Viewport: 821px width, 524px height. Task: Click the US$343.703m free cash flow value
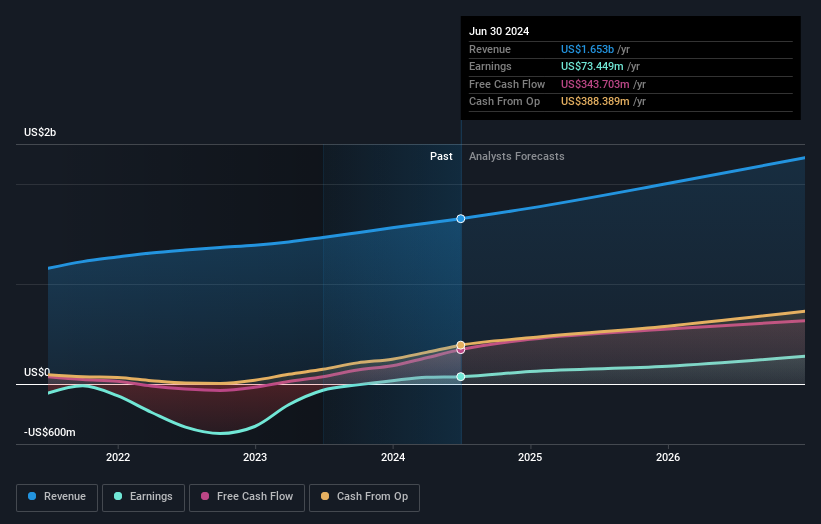(x=595, y=84)
